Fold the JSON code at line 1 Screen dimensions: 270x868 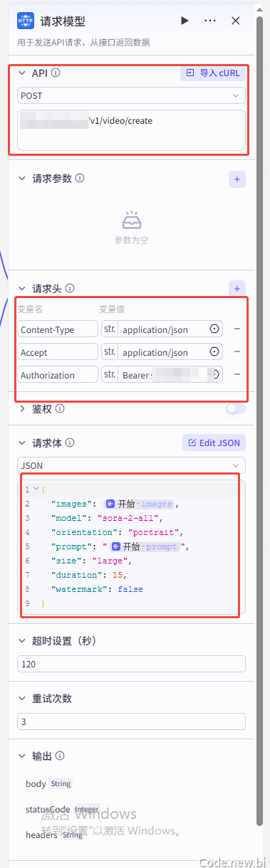[x=36, y=490]
